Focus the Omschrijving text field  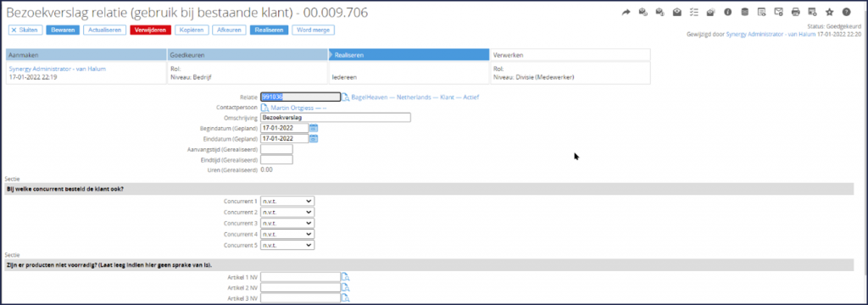[336, 118]
